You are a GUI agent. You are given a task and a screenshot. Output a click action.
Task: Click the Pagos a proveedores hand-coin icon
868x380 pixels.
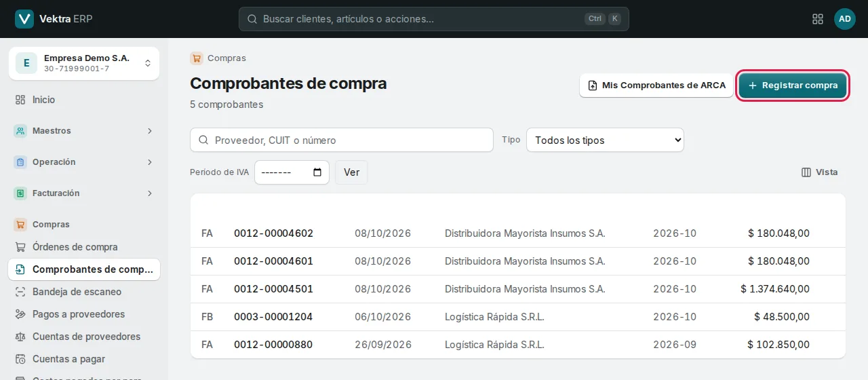[20, 314]
